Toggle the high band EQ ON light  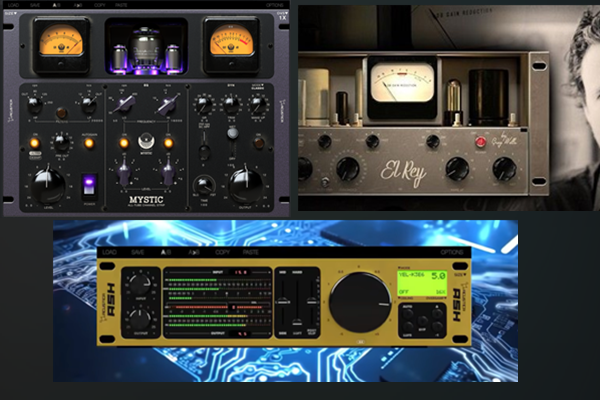(x=168, y=143)
